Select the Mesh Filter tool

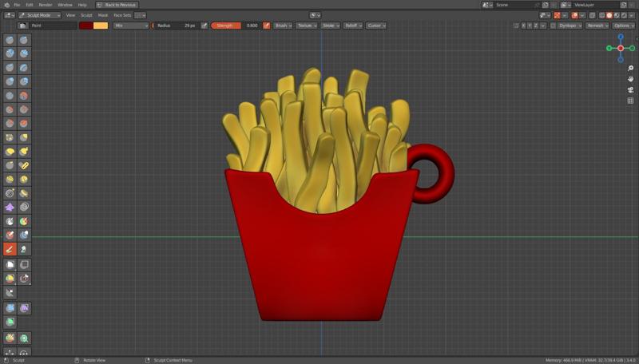[x=10, y=308]
